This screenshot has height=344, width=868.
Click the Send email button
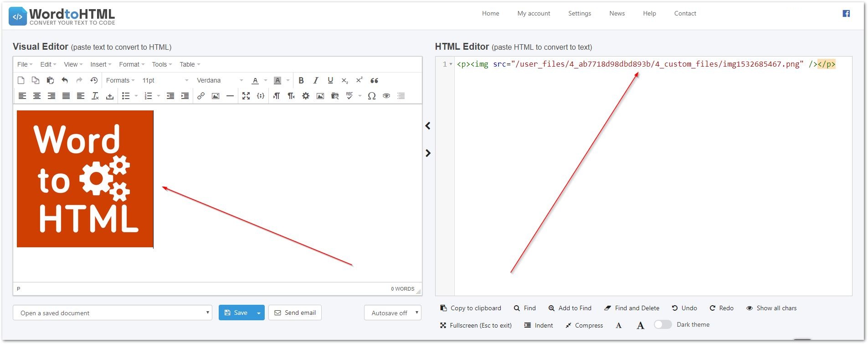(295, 313)
